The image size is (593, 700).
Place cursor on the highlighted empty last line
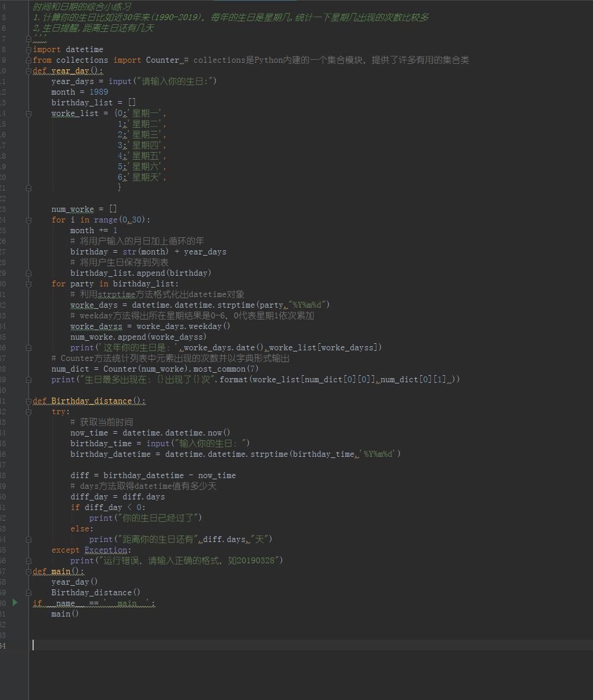[311, 645]
